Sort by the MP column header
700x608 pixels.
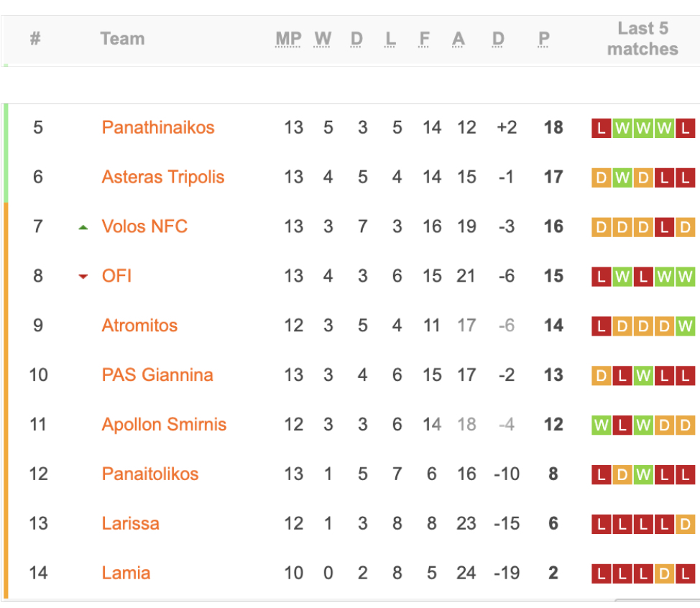[288, 39]
